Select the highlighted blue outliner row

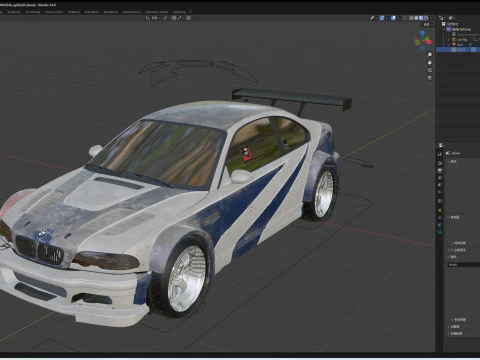(458, 49)
